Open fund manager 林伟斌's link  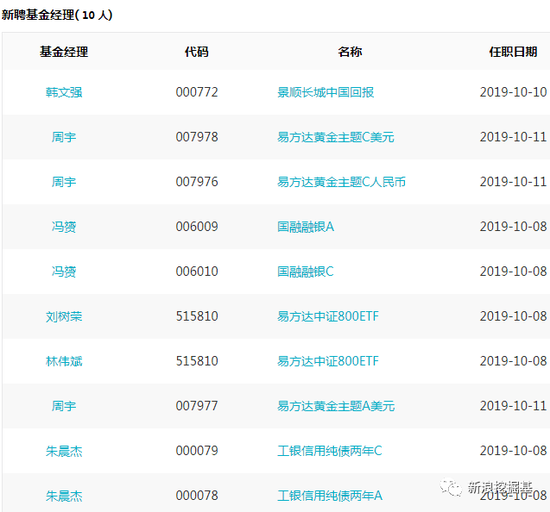coord(64,361)
